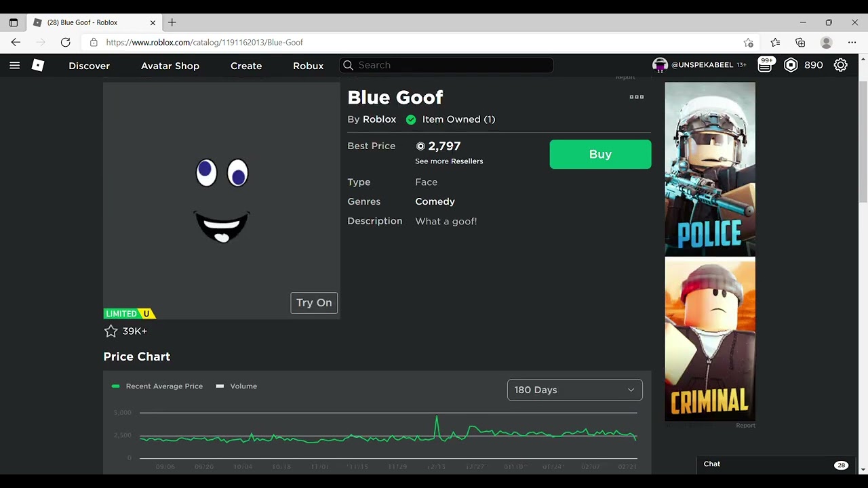Screen dimensions: 868x488
Task: Click the Limited U badge
Action: click(x=130, y=314)
